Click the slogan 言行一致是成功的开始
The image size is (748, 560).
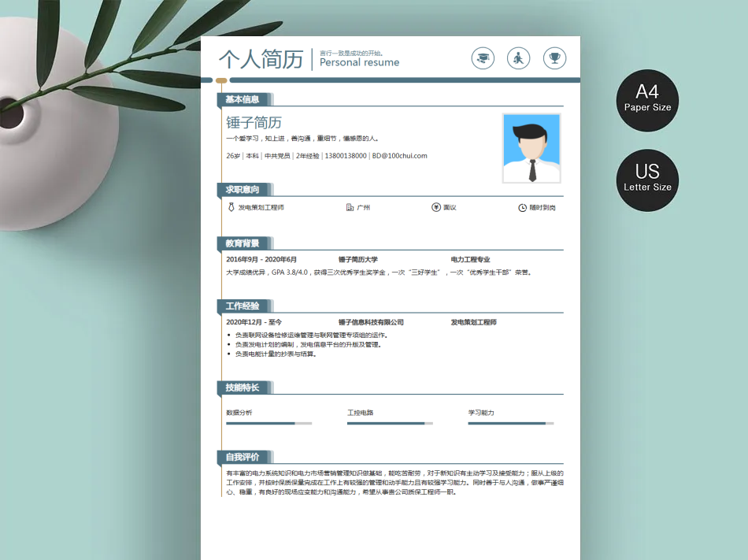[x=351, y=53]
